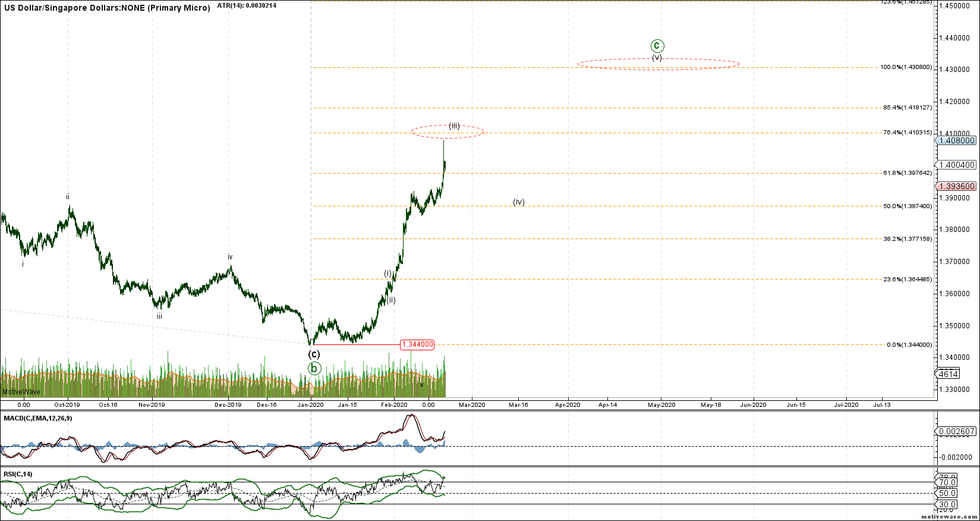This screenshot has width=980, height=521.
Task: Click Mar-16 on the time axis
Action: tap(518, 404)
